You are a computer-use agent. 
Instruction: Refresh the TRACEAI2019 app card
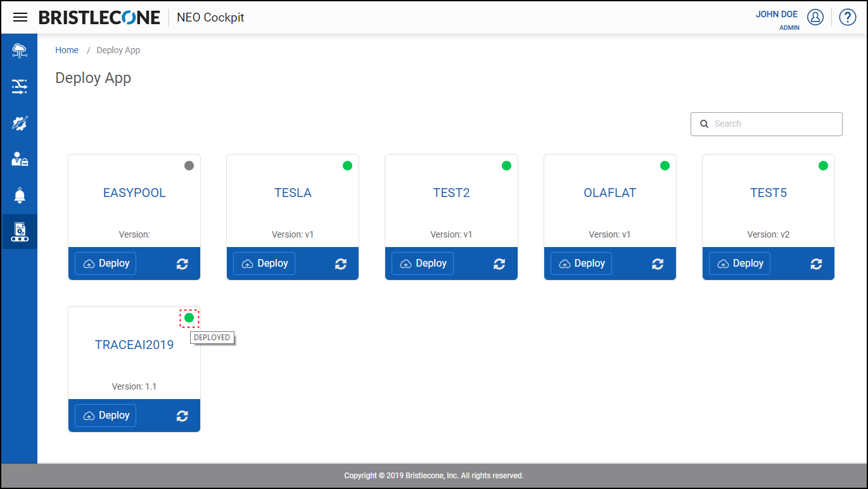tap(182, 416)
